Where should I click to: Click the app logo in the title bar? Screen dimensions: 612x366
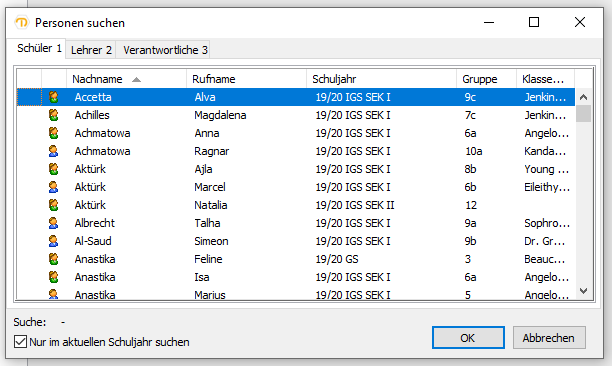pyautogui.click(x=22, y=23)
